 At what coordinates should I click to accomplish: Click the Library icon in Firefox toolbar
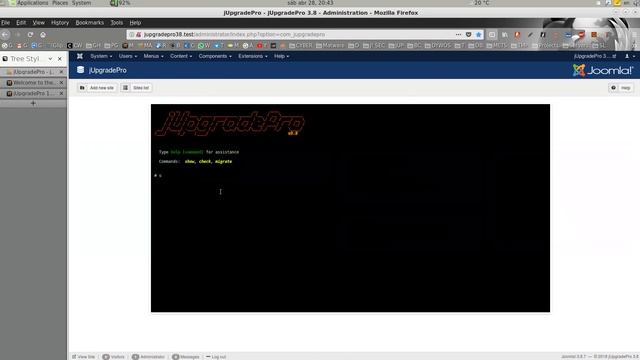pos(504,35)
